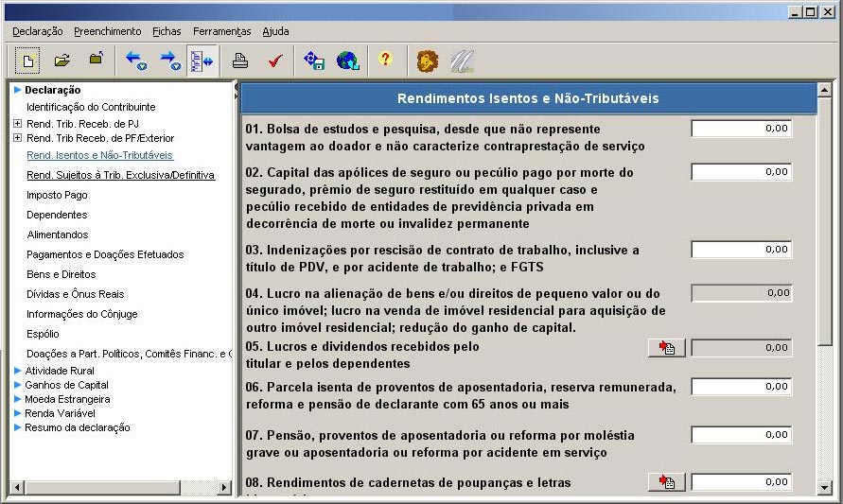Toggle the navigation tree panel icon
Image resolution: width=843 pixels, height=504 pixels.
[201, 61]
